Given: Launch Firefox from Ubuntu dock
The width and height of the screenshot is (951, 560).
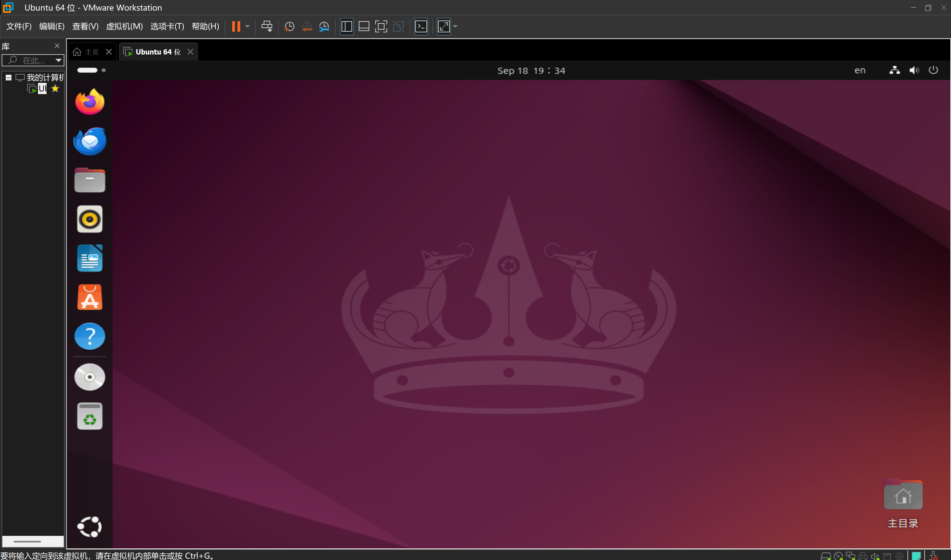Looking at the screenshot, I should click(90, 102).
